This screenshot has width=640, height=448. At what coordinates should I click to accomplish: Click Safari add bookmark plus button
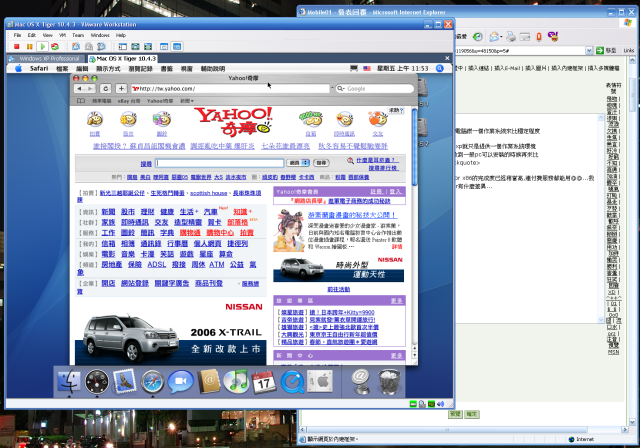click(121, 89)
